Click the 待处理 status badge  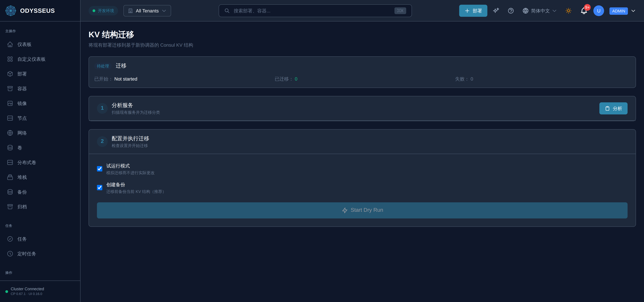click(103, 66)
